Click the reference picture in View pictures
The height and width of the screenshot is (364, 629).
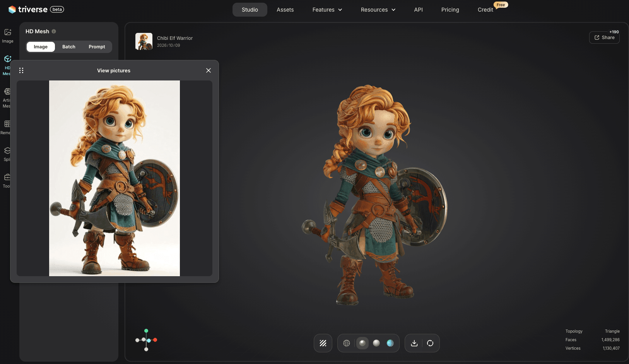[115, 178]
